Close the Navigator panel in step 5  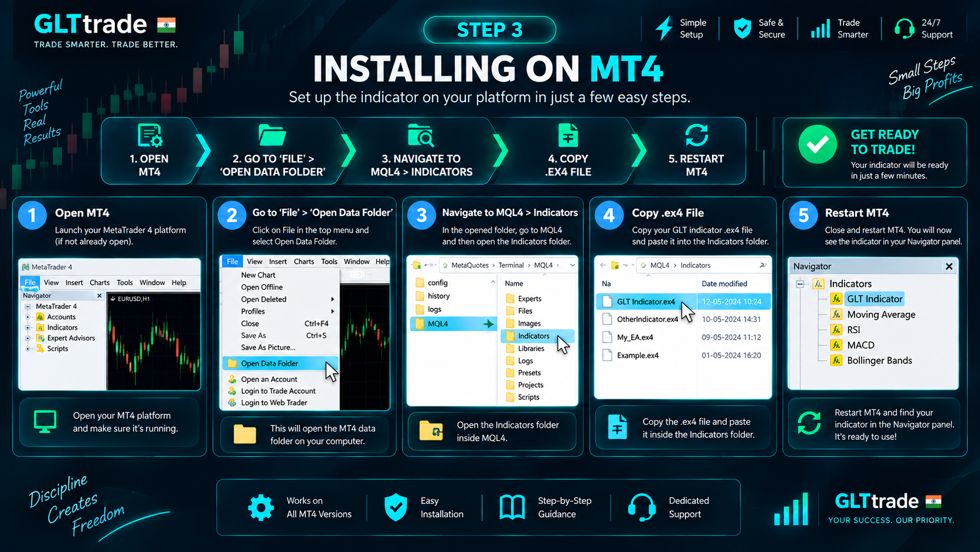(949, 266)
